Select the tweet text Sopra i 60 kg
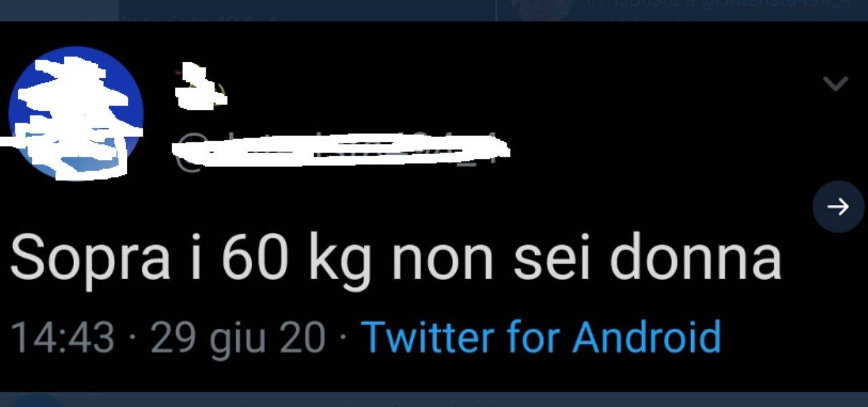Image resolution: width=868 pixels, height=407 pixels. (x=190, y=259)
